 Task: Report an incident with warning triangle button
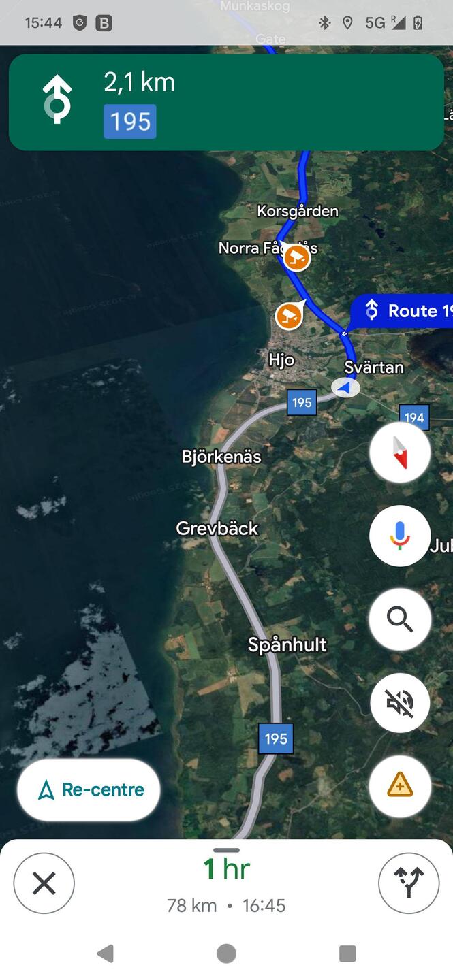(400, 786)
